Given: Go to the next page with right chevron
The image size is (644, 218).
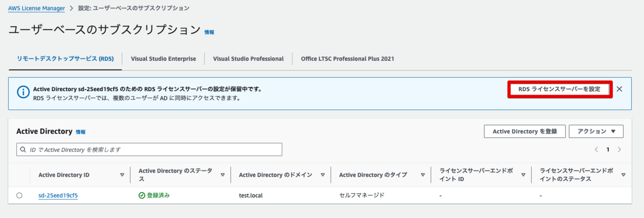Looking at the screenshot, I should click(x=620, y=149).
